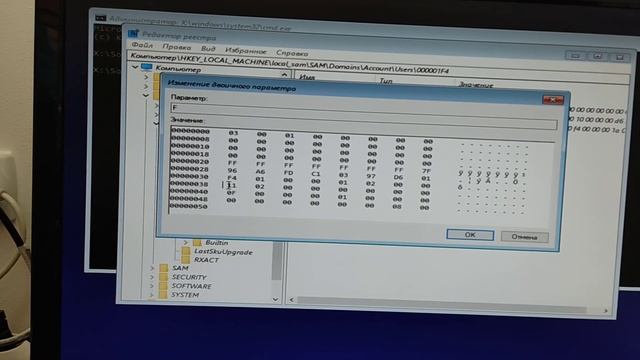Open the Правка menu
This screenshot has height=360, width=640.
[x=176, y=47]
